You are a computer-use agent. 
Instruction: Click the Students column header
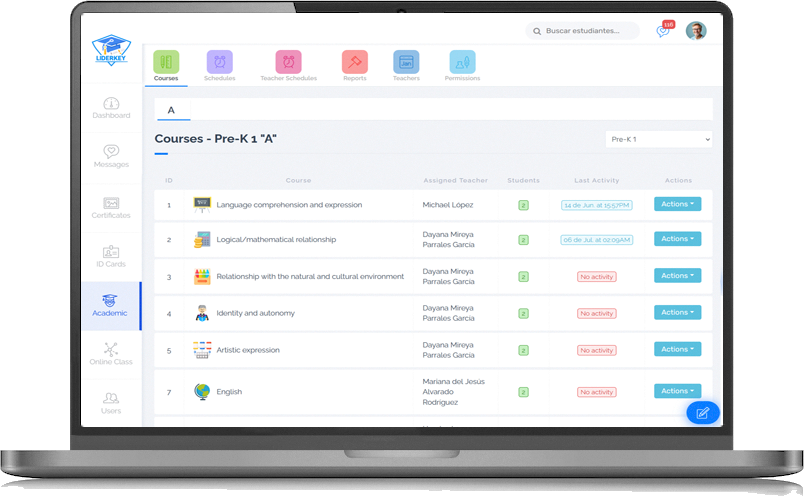523,181
